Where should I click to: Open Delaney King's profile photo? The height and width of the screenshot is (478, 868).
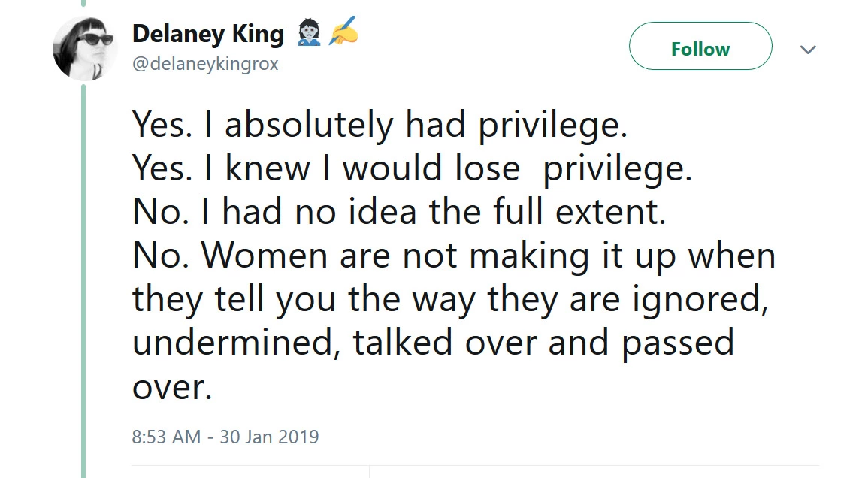pyautogui.click(x=83, y=50)
